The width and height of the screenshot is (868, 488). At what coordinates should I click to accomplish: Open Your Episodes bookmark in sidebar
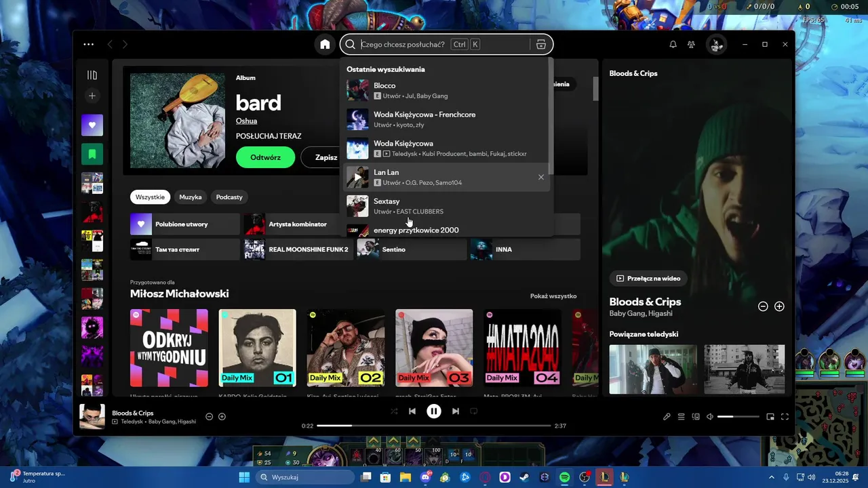coord(92,154)
